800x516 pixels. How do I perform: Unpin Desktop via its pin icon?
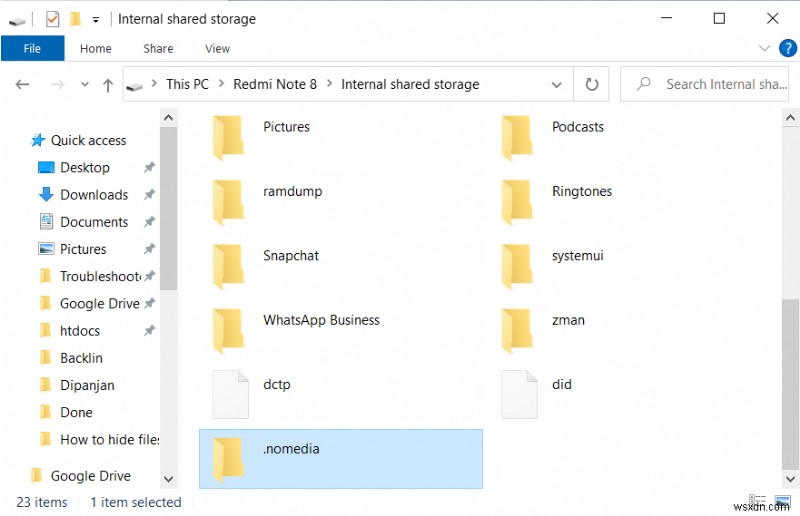[149, 167]
